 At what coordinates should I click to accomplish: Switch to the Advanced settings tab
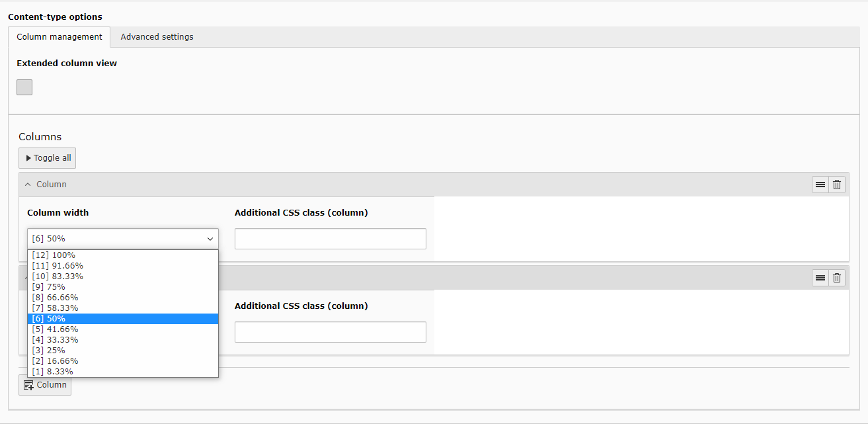[x=157, y=37]
